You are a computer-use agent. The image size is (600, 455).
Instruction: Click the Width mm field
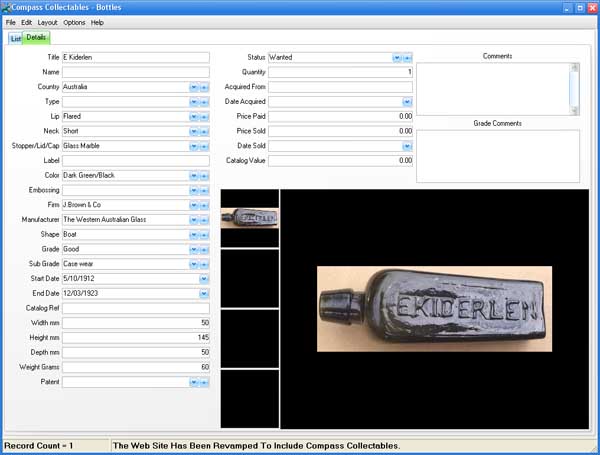(x=136, y=323)
